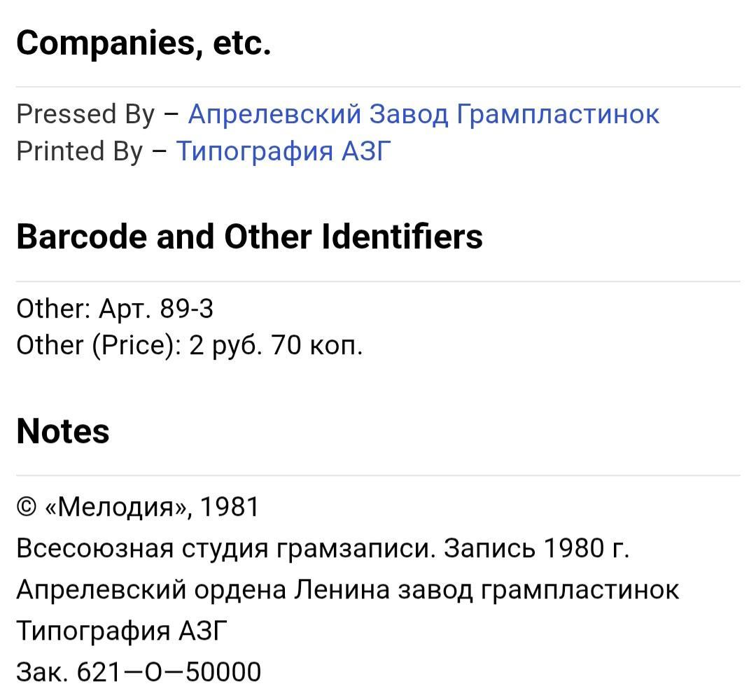Select the price "2 руб. 70 коп."

pyautogui.click(x=276, y=346)
